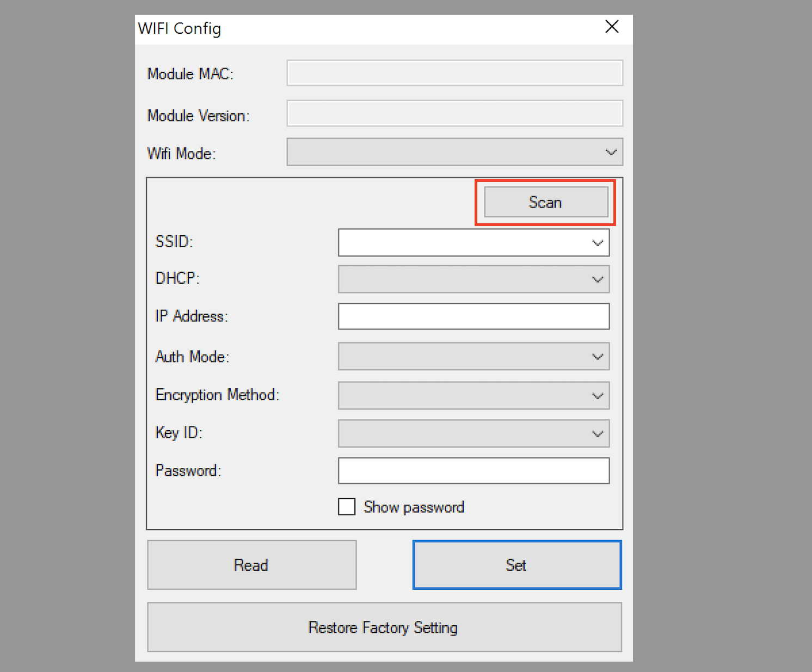812x672 pixels.
Task: Focus the Password input field
Action: click(x=473, y=471)
